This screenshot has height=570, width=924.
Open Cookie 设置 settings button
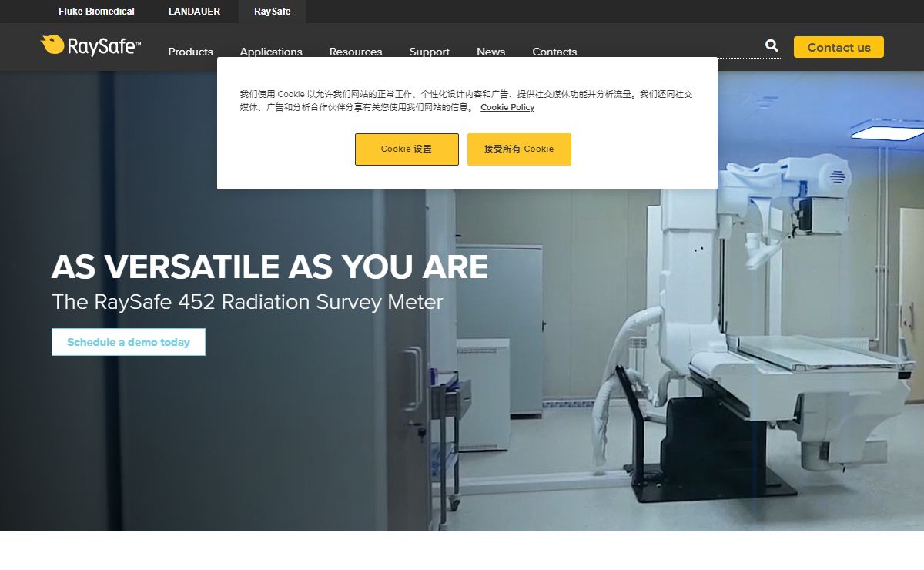(x=407, y=149)
